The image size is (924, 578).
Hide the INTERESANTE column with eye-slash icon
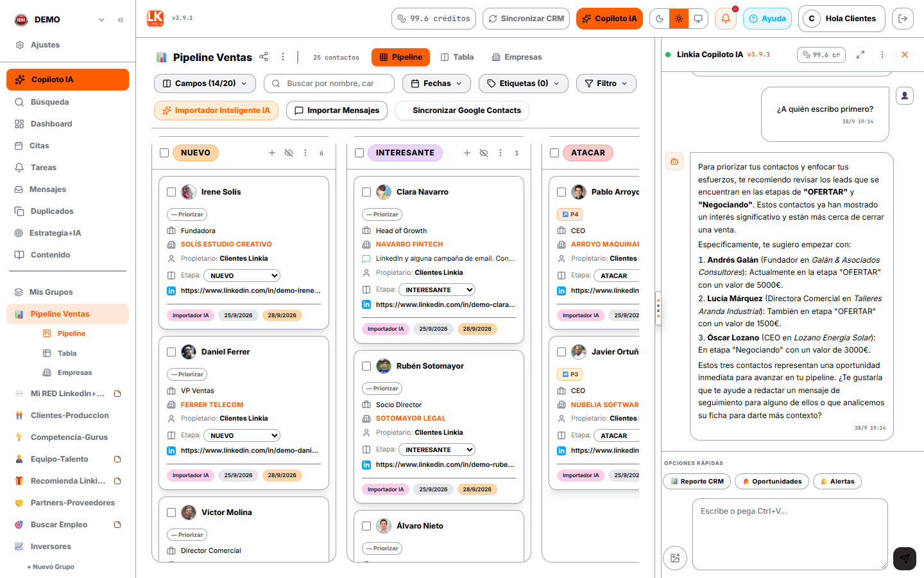tap(484, 153)
